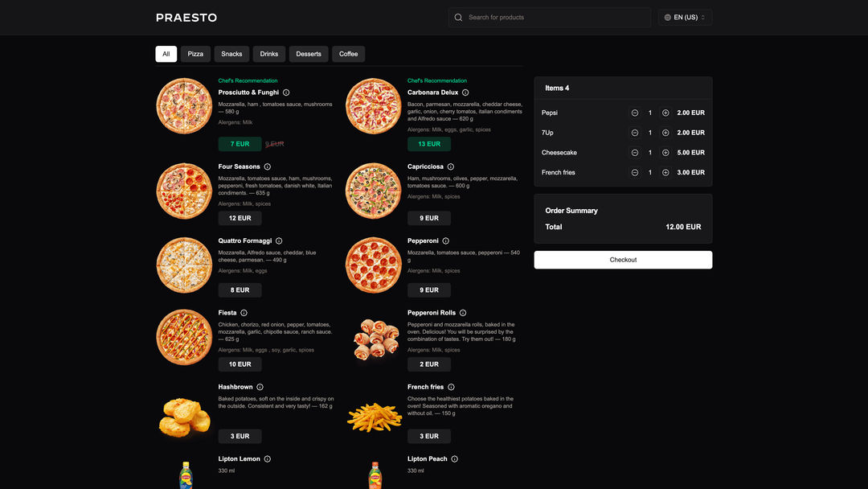The height and width of the screenshot is (489, 868).
Task: Click Pepperoni pizza info icon
Action: coord(445,241)
